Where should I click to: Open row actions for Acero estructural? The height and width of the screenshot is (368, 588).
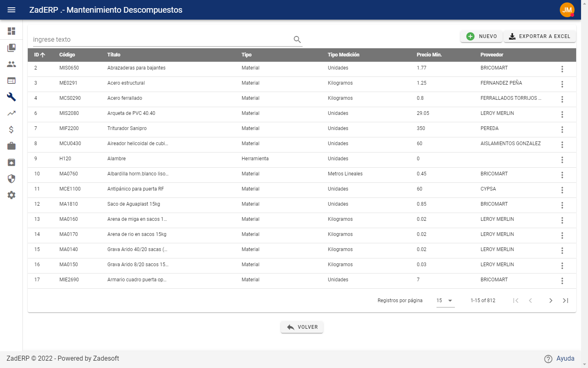coord(562,84)
